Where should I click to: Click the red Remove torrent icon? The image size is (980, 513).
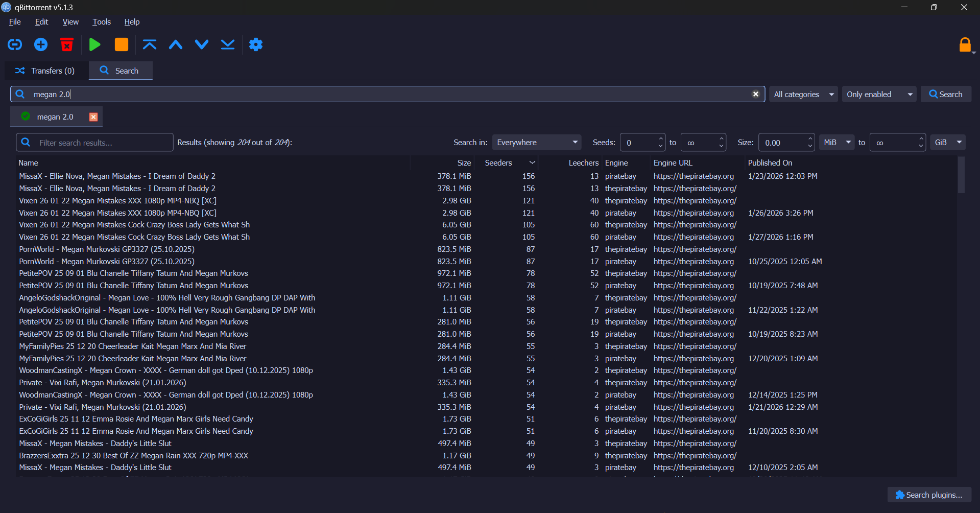[x=67, y=44]
